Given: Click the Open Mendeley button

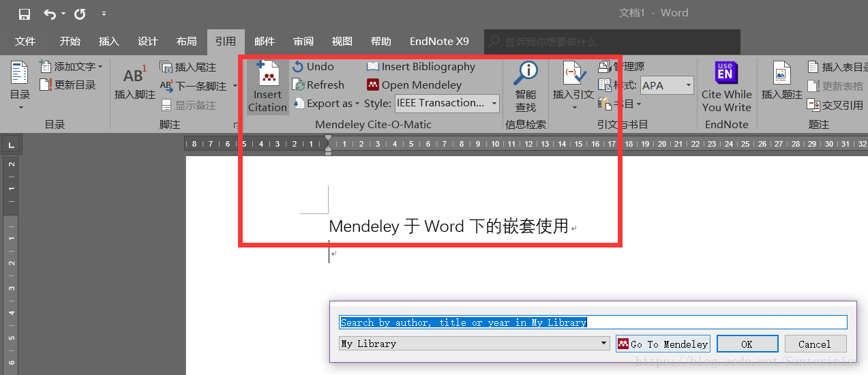Looking at the screenshot, I should [414, 85].
